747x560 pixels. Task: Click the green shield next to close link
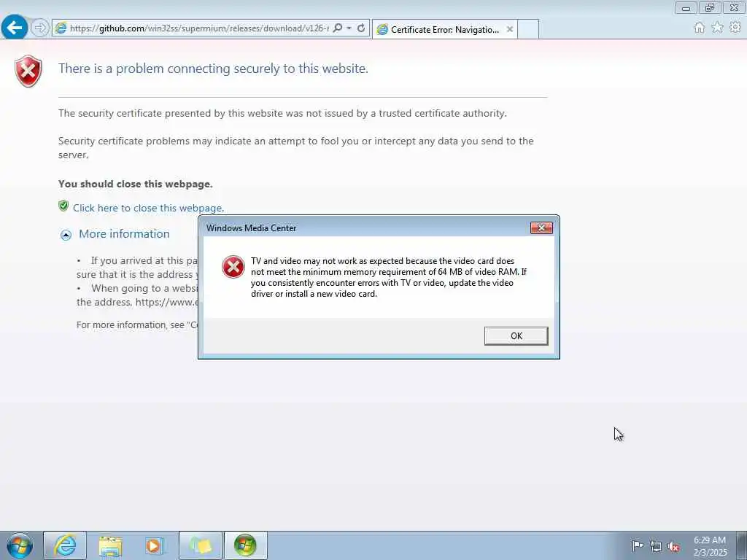pos(63,206)
